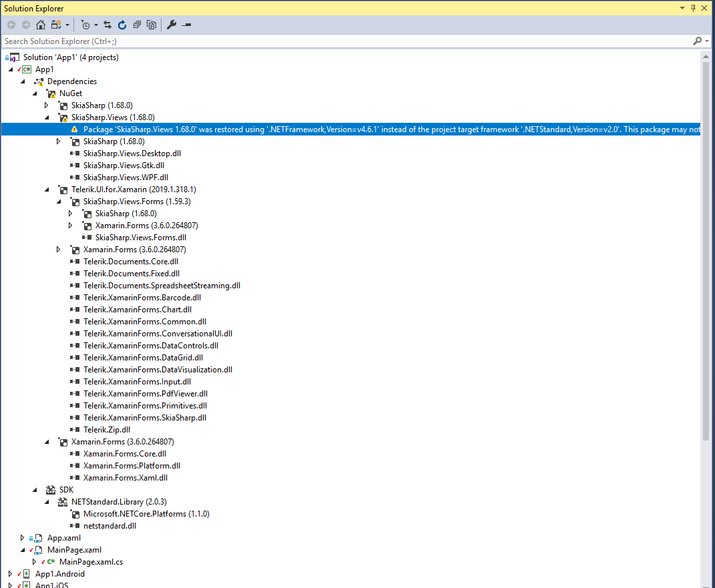The image size is (715, 588).
Task: Select Xamarin.Forms.Xaml.dll
Action: (x=126, y=478)
